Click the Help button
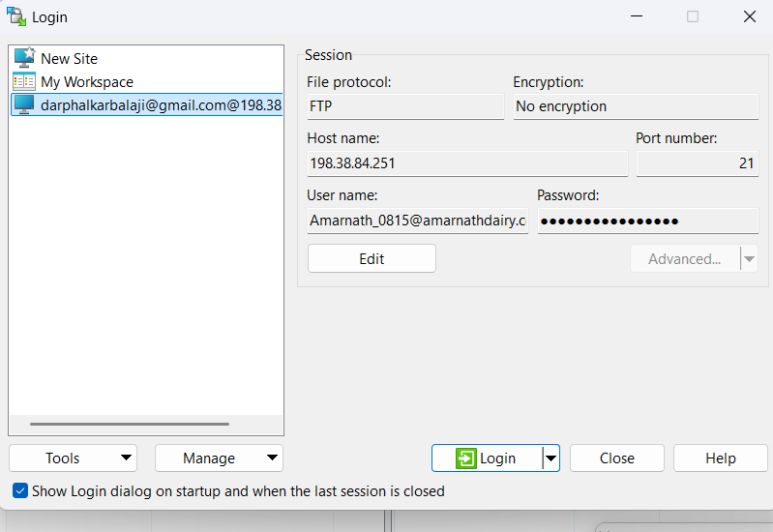Viewport: 773px width, 532px height. tap(720, 458)
